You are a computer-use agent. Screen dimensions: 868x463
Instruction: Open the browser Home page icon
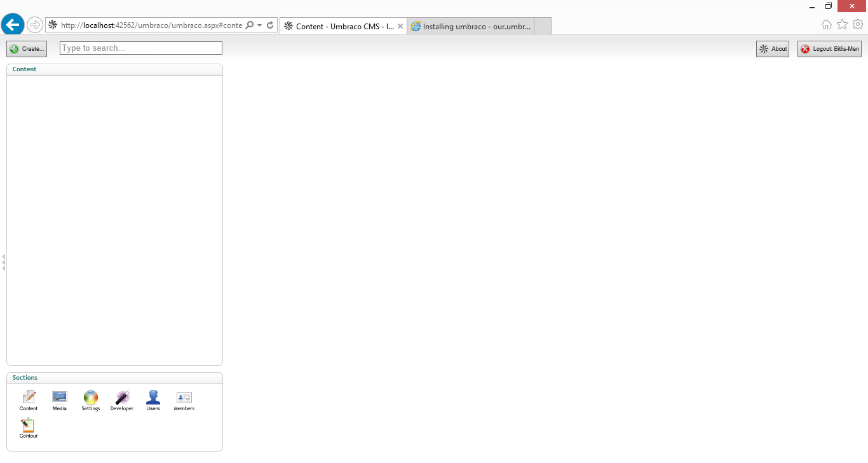pos(827,25)
